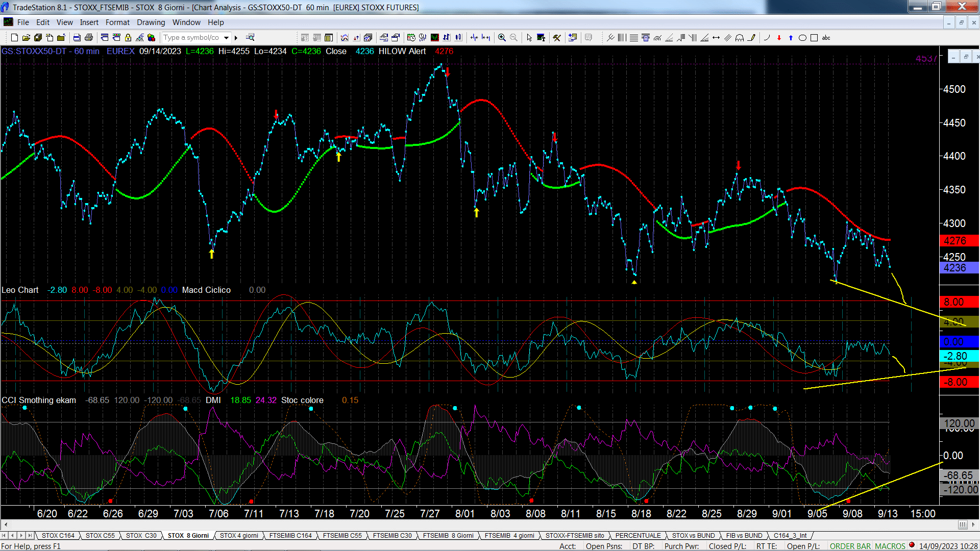Click the Open folder toolbar icon

[26, 38]
